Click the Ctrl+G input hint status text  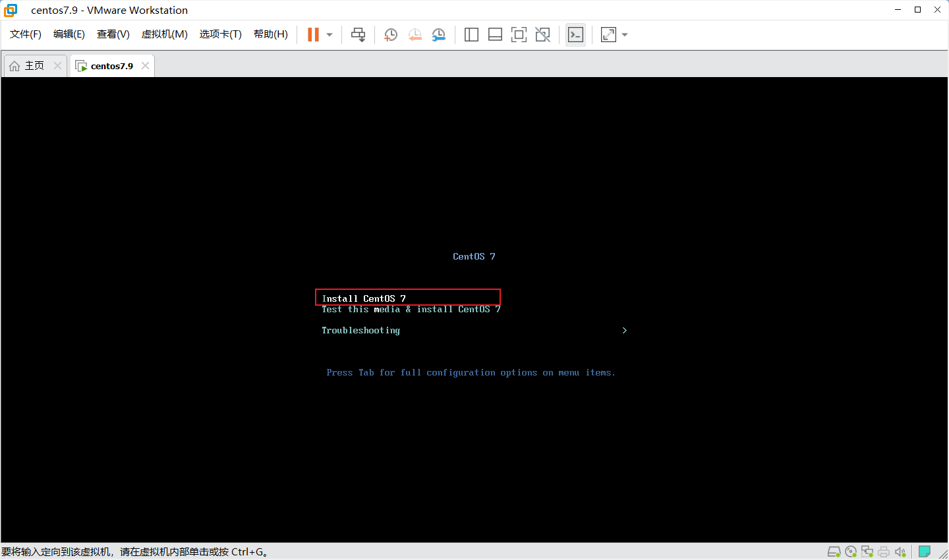click(x=135, y=551)
